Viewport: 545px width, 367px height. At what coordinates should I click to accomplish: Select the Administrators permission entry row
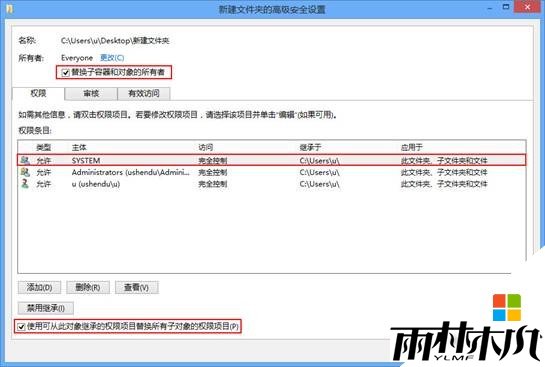[x=271, y=172]
